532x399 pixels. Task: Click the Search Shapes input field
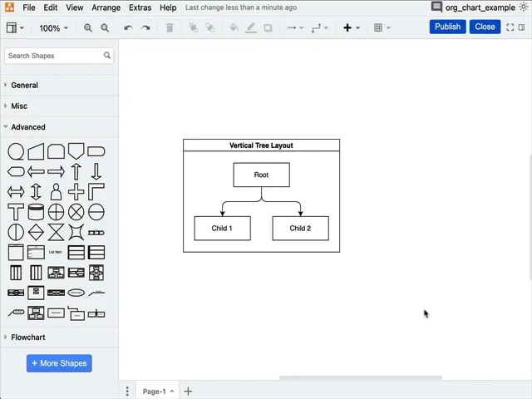[53, 56]
